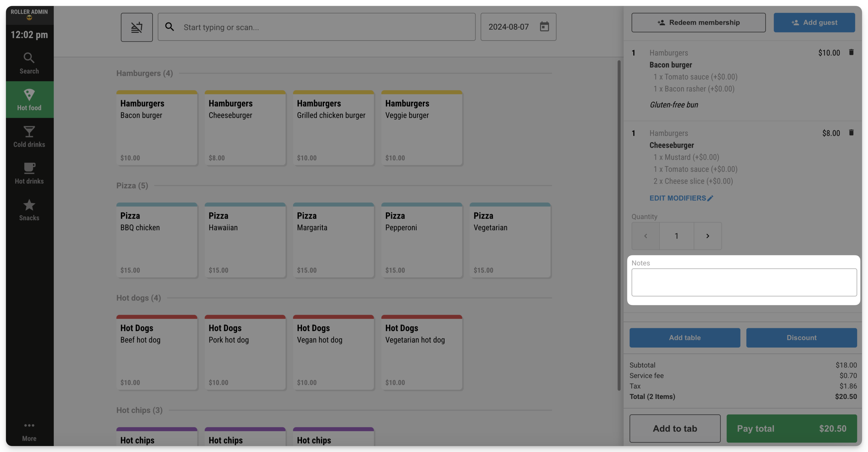This screenshot has height=452, width=868.
Task: Open Search in the left sidebar
Action: click(x=29, y=63)
